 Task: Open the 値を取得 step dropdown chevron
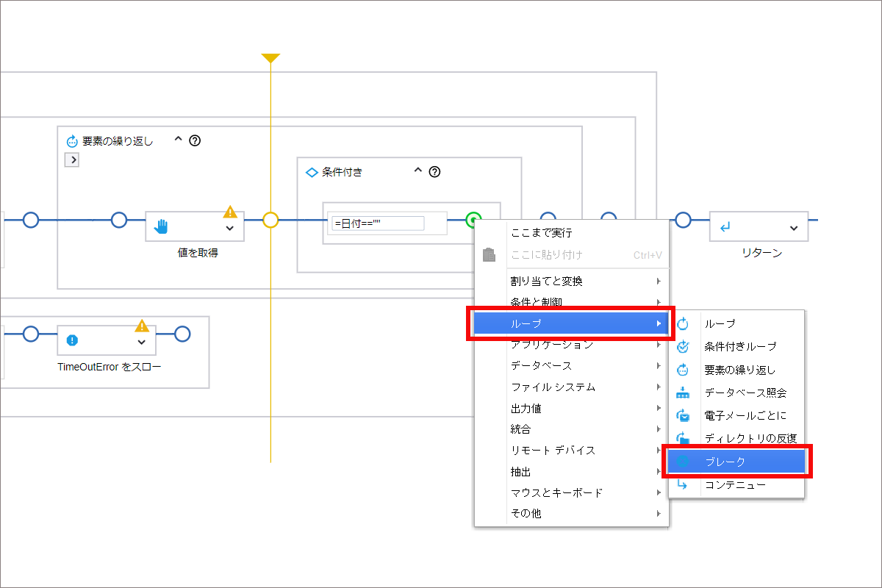pos(230,229)
